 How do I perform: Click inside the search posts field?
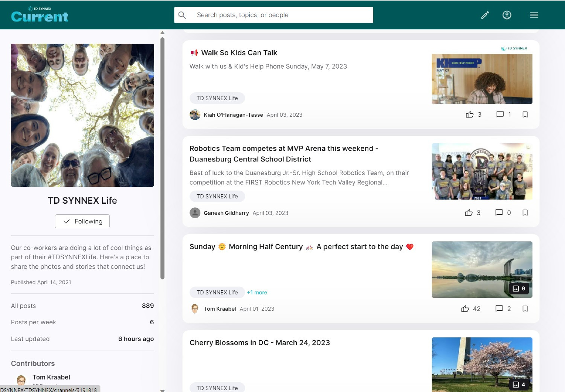[274, 15]
